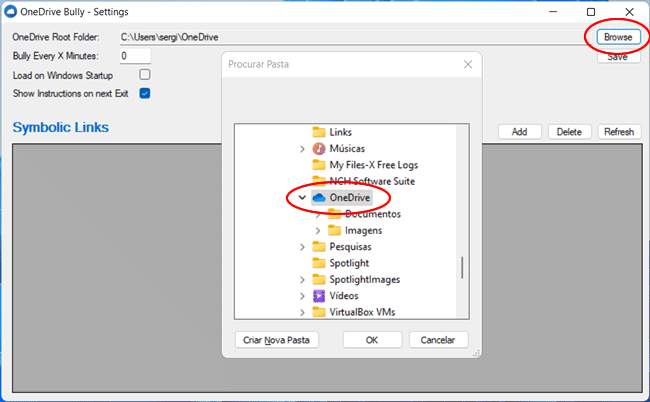
Task: Expand the Músicas folder node
Action: click(x=302, y=149)
